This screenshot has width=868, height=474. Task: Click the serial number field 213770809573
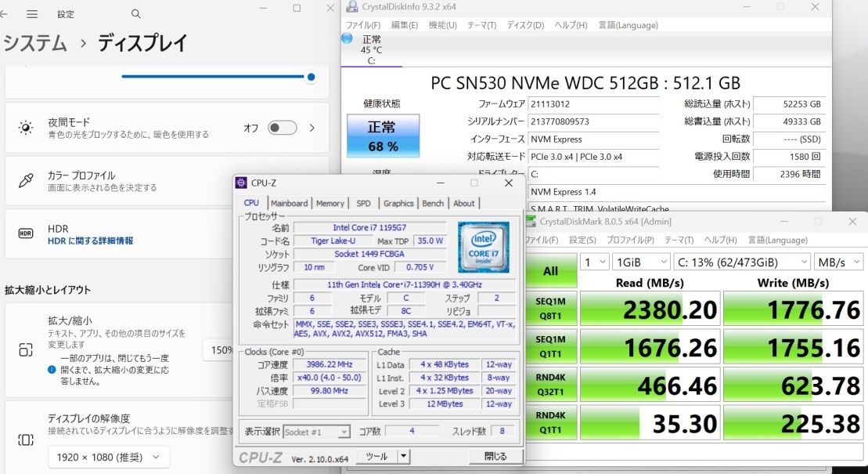tap(593, 122)
